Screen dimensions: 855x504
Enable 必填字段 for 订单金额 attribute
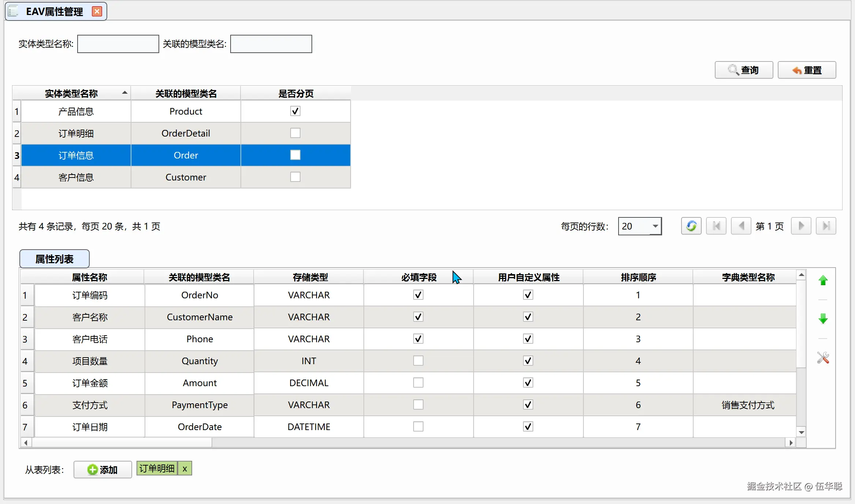[418, 383]
